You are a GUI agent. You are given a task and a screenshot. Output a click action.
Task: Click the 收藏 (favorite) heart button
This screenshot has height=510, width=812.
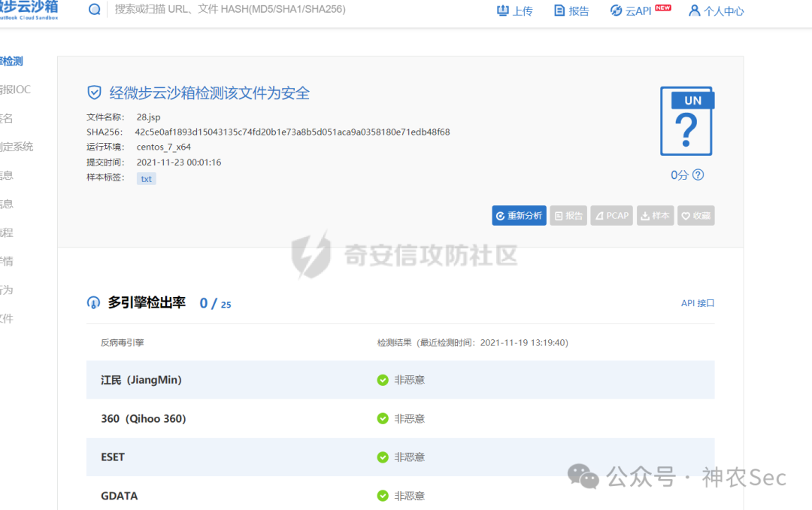695,215
